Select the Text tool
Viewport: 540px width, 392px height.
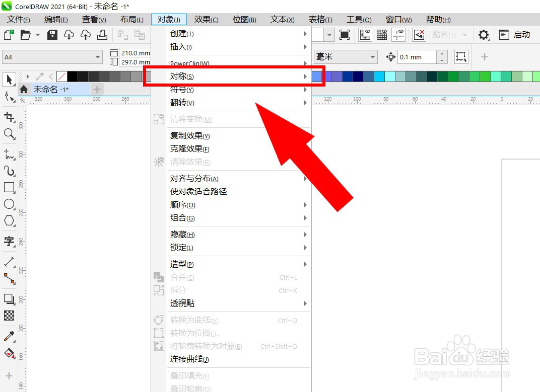[x=9, y=241]
